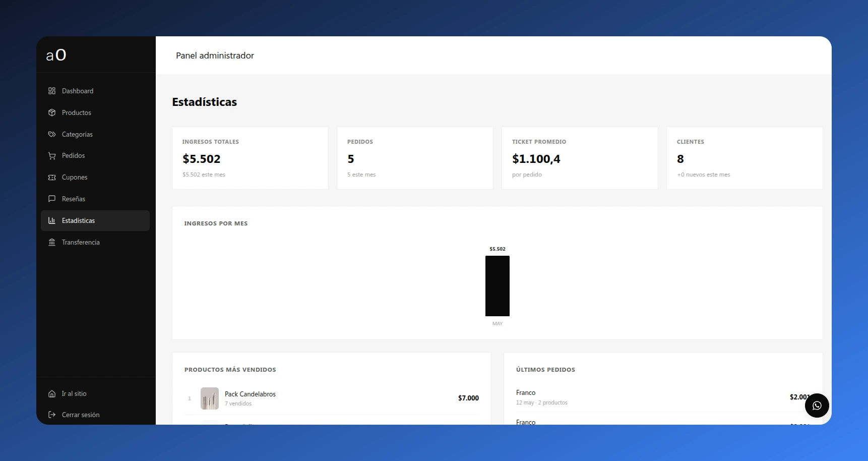Click the Franco order dated 12 may
This screenshot has width=868, height=461.
(663, 397)
